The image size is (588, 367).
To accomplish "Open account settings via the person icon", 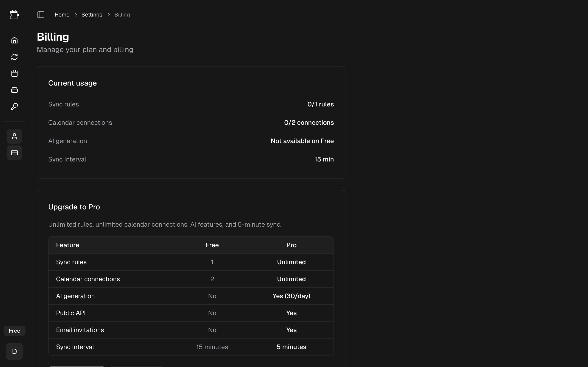I will point(14,136).
